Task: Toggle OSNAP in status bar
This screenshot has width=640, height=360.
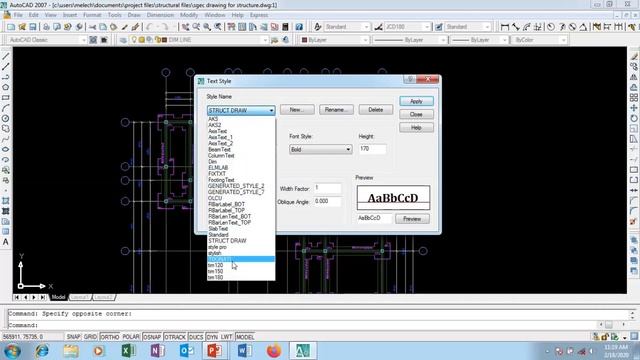Action: 152,337
